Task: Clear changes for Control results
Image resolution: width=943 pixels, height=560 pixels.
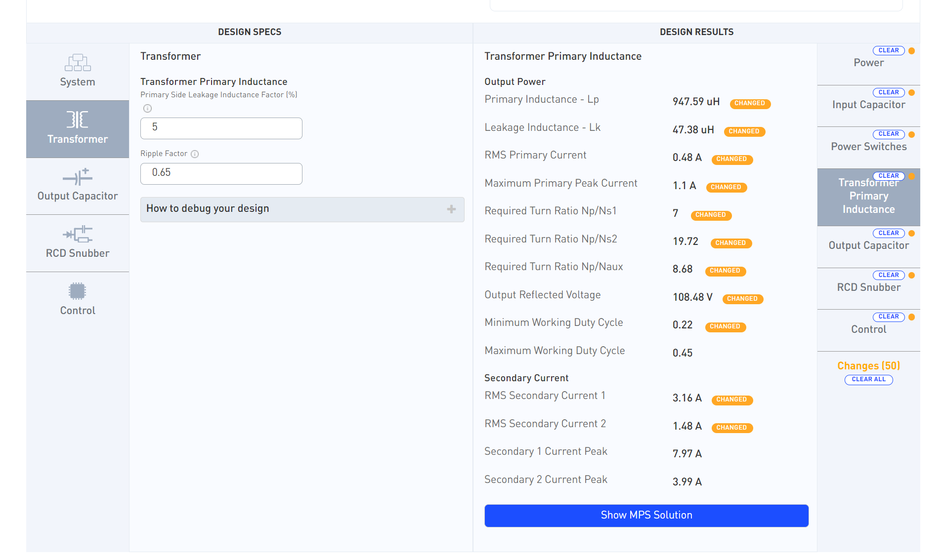Action: (x=888, y=317)
